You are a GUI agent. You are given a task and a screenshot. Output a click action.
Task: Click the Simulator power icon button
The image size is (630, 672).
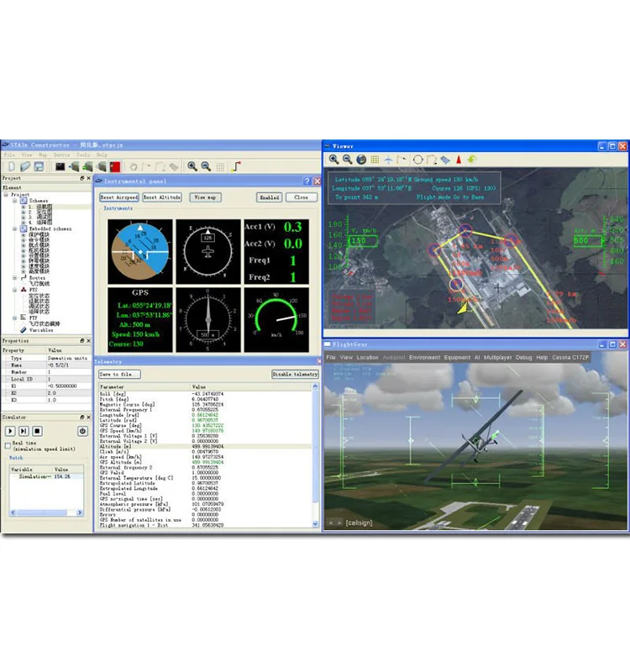point(82,431)
